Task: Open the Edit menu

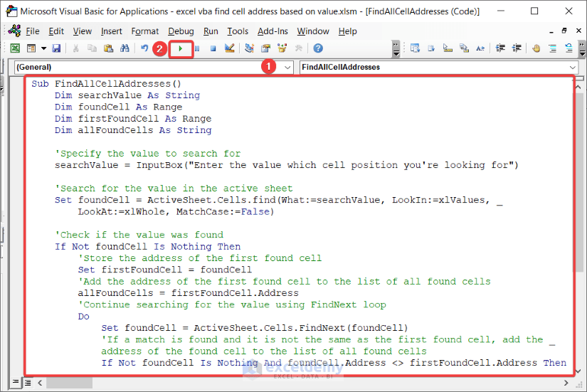Action: point(56,31)
